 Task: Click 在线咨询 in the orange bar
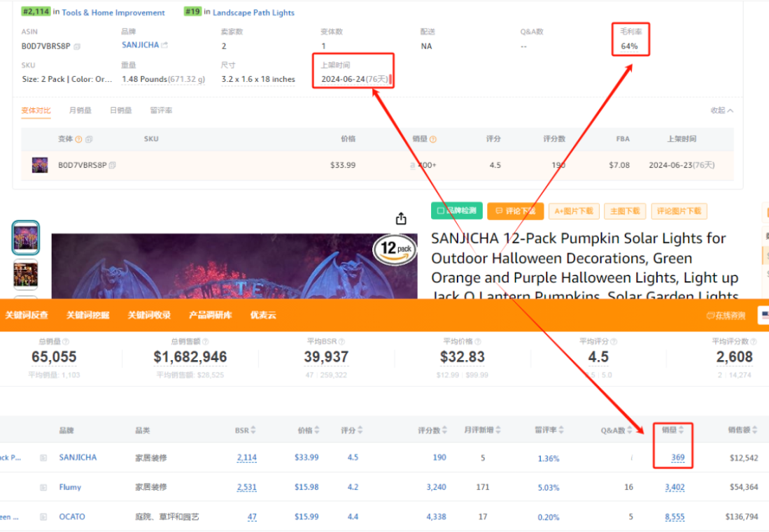tap(726, 315)
